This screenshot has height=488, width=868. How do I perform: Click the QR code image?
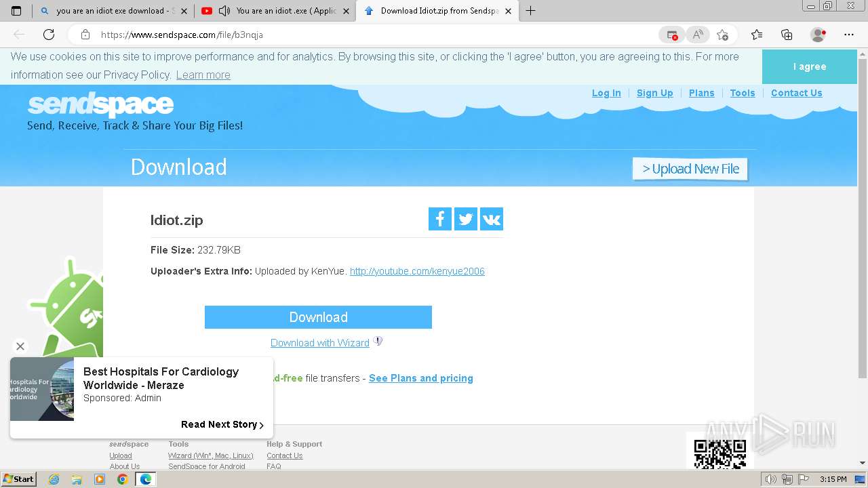[x=720, y=453]
